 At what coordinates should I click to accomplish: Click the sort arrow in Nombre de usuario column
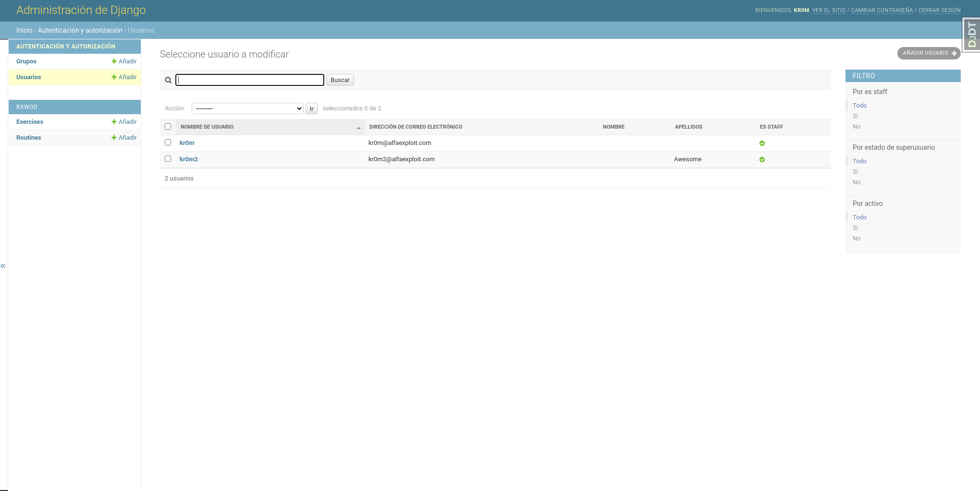tap(359, 128)
